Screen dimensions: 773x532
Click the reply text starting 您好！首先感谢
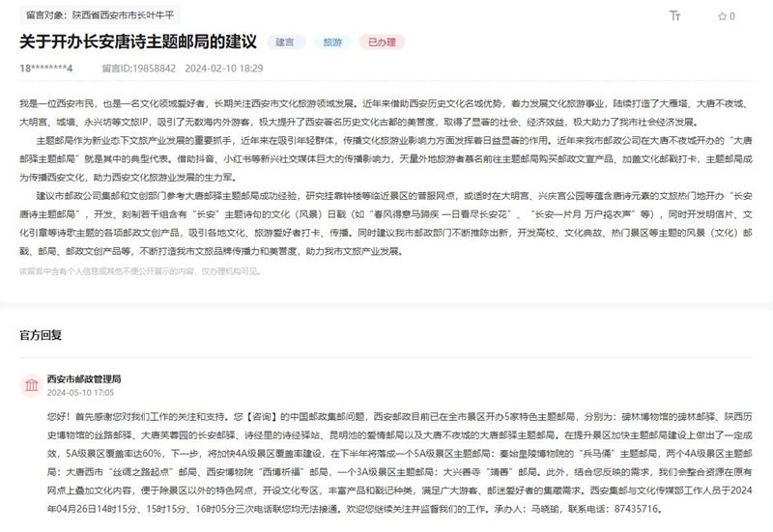(x=400, y=462)
